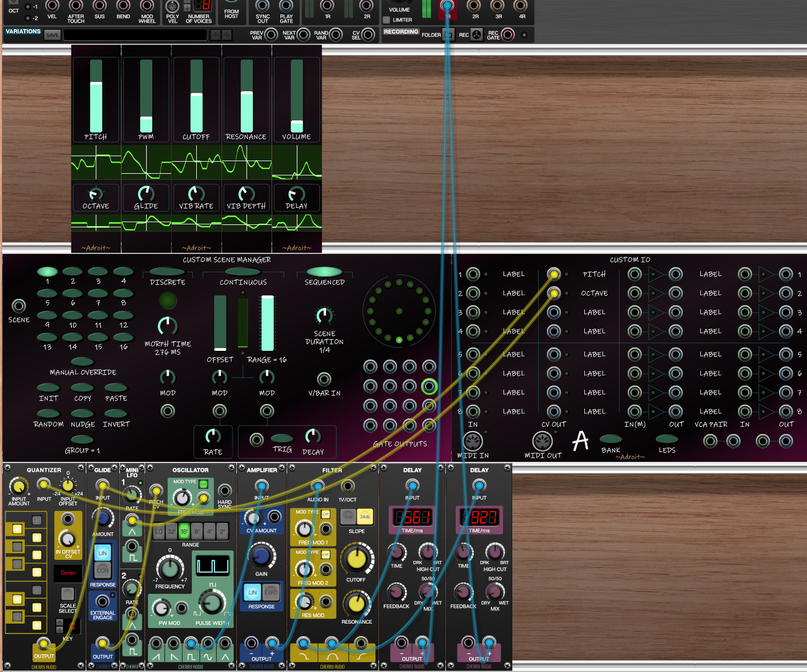
Task: Click the oscillator ramp wave output jack
Action: tap(174, 643)
